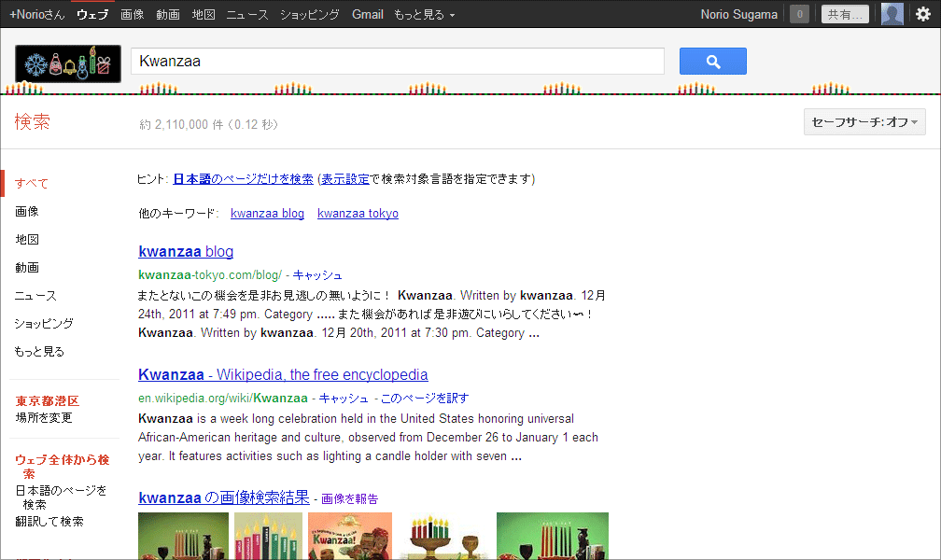Select すべて in the left sidebar

pos(31,184)
